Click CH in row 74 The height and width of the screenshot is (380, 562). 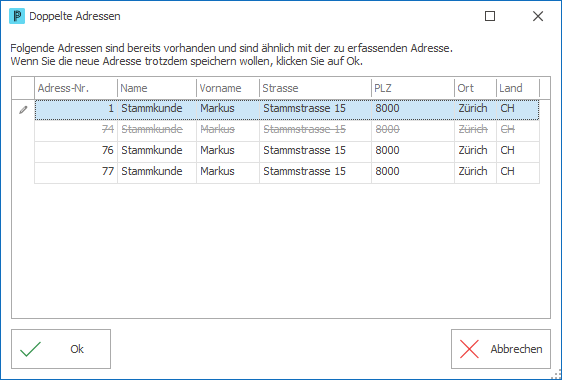point(518,130)
